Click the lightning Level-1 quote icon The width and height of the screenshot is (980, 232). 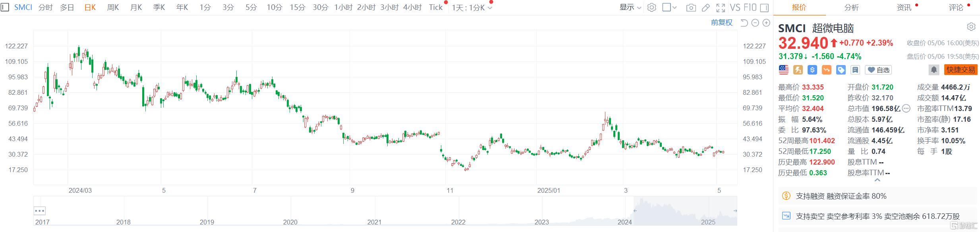pyautogui.click(x=798, y=70)
